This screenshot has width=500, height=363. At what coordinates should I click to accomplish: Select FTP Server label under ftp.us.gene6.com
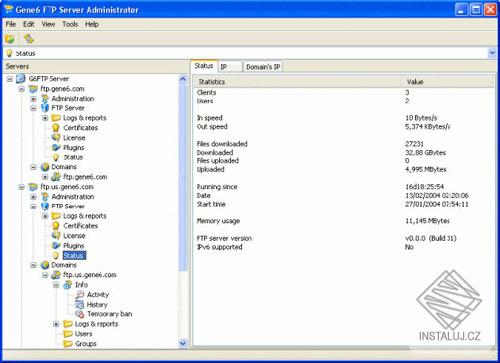(68, 207)
